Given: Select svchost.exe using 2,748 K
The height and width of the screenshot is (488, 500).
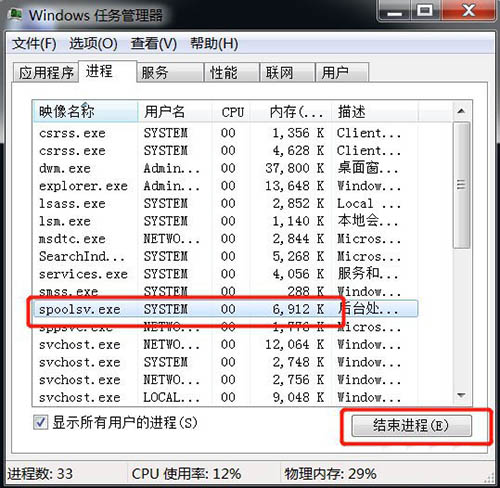Looking at the screenshot, I should tap(225, 362).
